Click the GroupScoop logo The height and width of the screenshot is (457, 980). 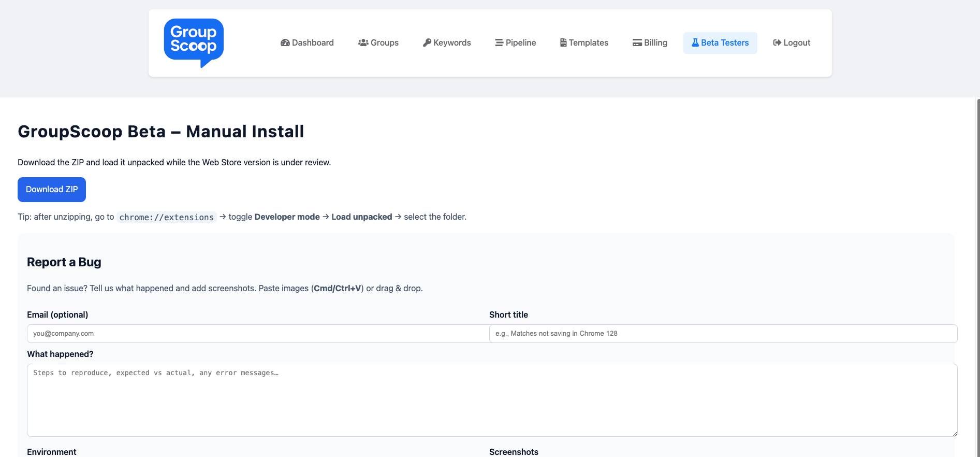pos(194,43)
